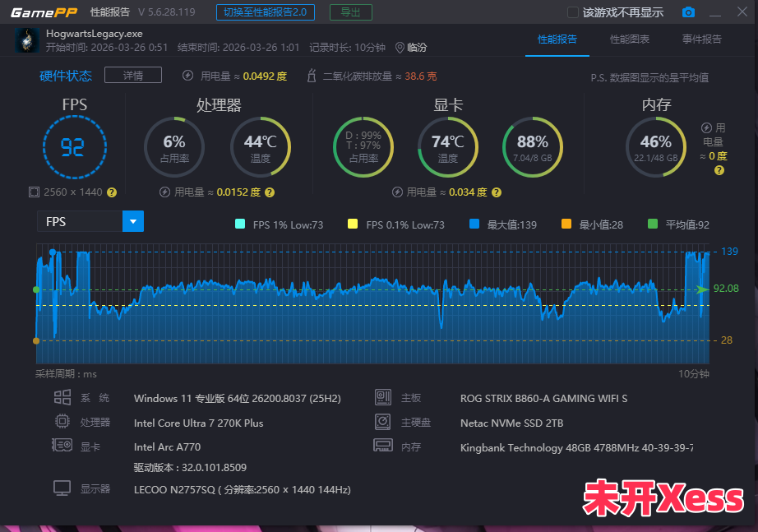Open the FPS chart type dropdown

90,221
